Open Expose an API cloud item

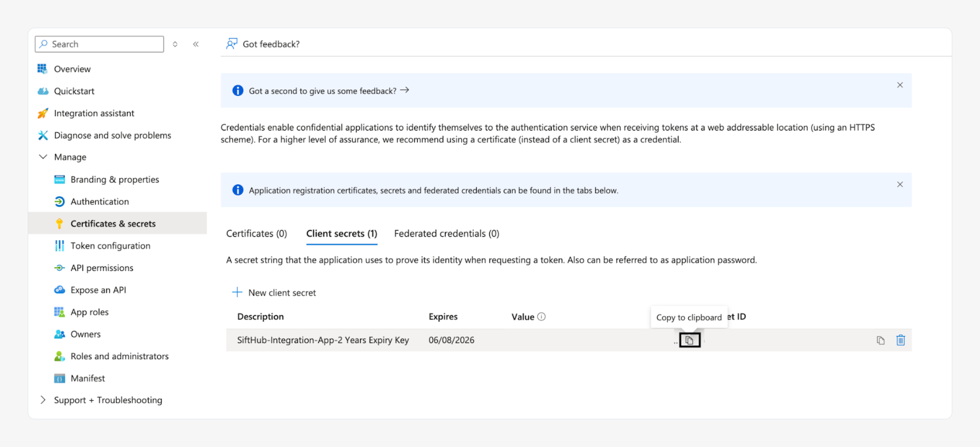click(x=98, y=290)
